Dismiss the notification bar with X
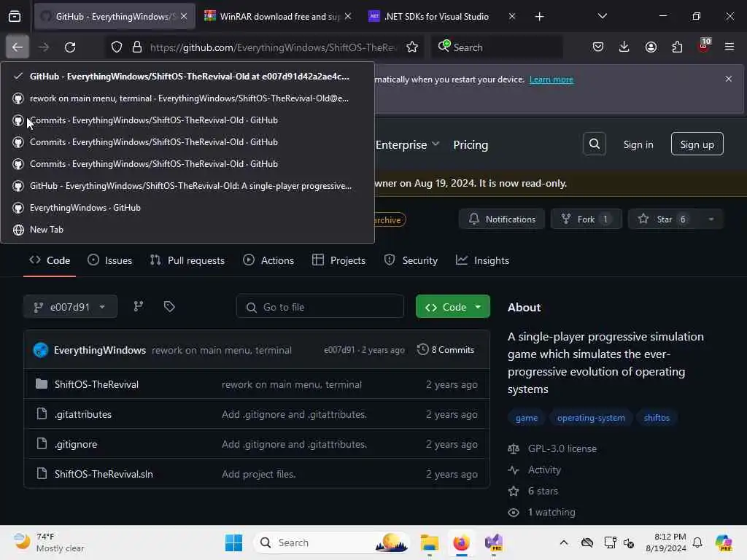This screenshot has width=747, height=560. pyautogui.click(x=729, y=79)
